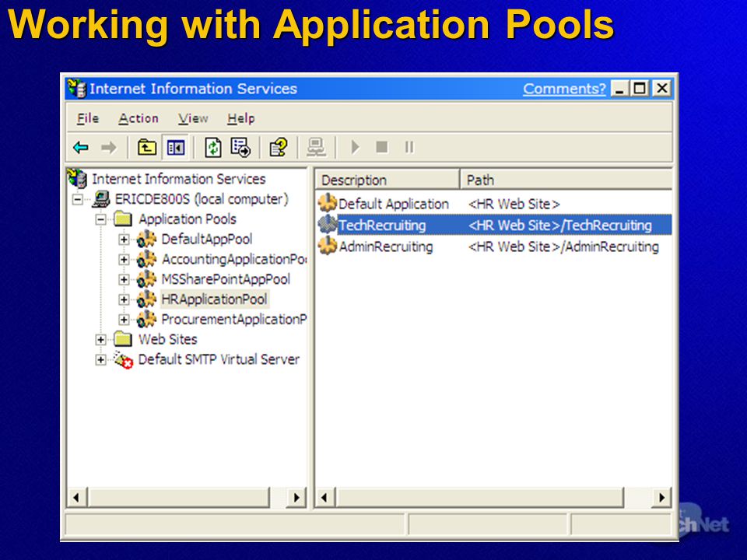The width and height of the screenshot is (747, 560).
Task: Select the MSSharePointAppPool tree label
Action: 226,279
